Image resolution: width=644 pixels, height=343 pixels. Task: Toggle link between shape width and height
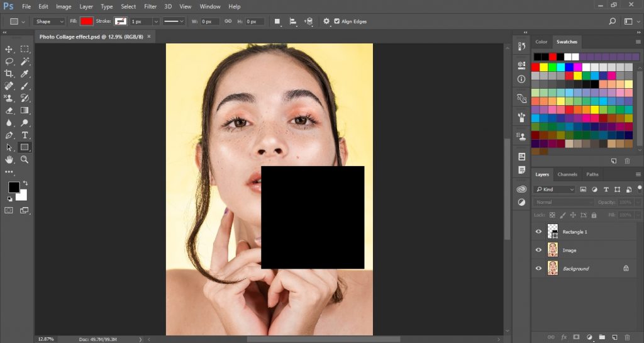(228, 21)
